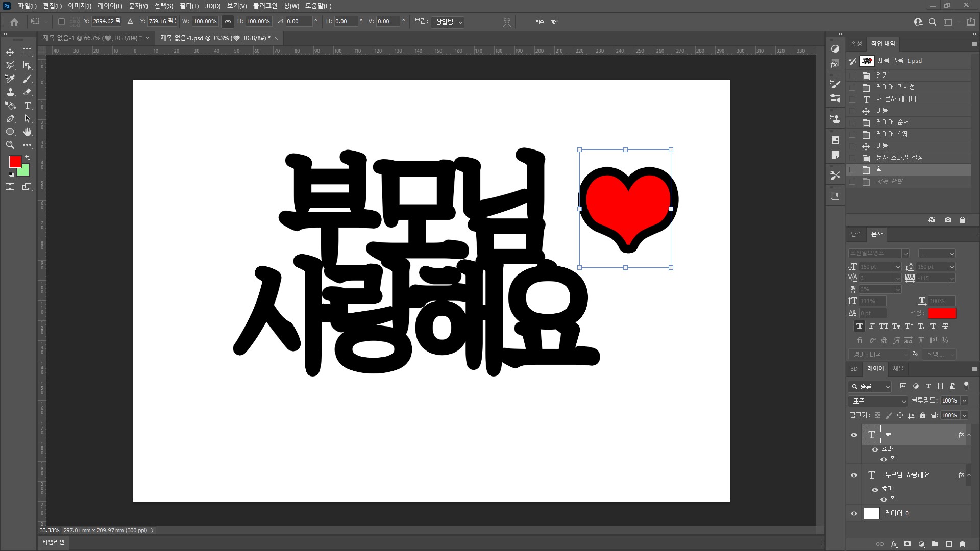
Task: Open the 필터(T) menu
Action: (189, 6)
